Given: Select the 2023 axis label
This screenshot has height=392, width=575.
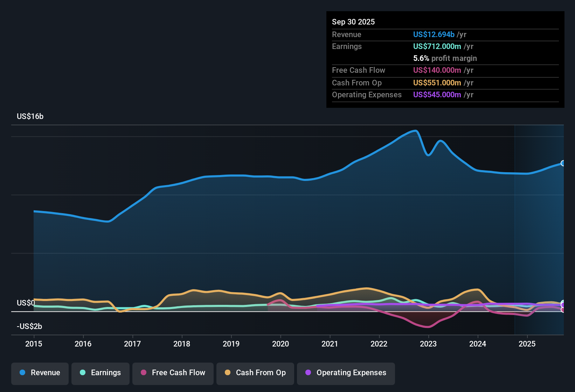Looking at the screenshot, I should [429, 344].
